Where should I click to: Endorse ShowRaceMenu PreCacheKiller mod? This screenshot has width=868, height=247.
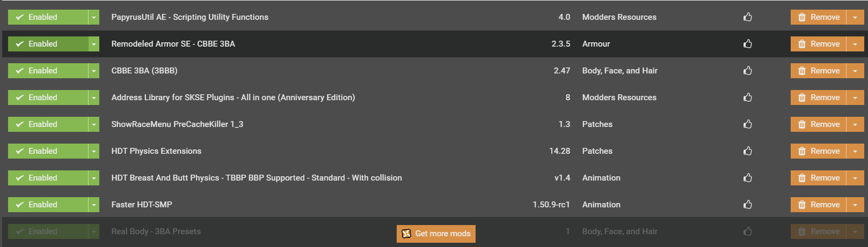748,124
